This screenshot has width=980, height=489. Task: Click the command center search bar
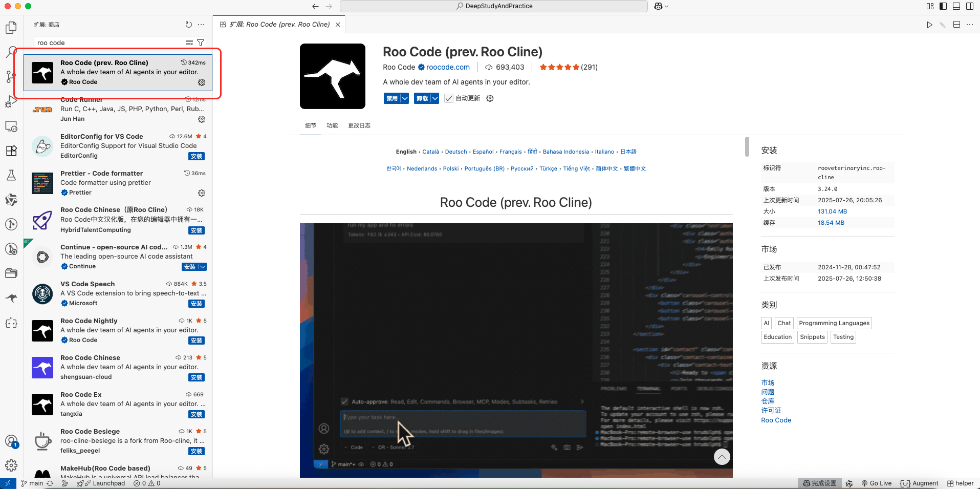pyautogui.click(x=494, y=6)
